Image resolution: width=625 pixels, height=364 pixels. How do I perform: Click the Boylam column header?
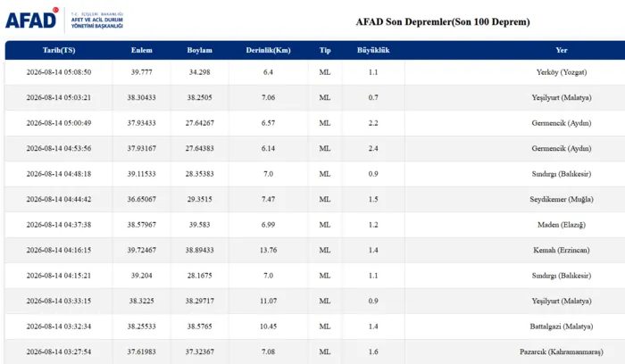click(200, 50)
